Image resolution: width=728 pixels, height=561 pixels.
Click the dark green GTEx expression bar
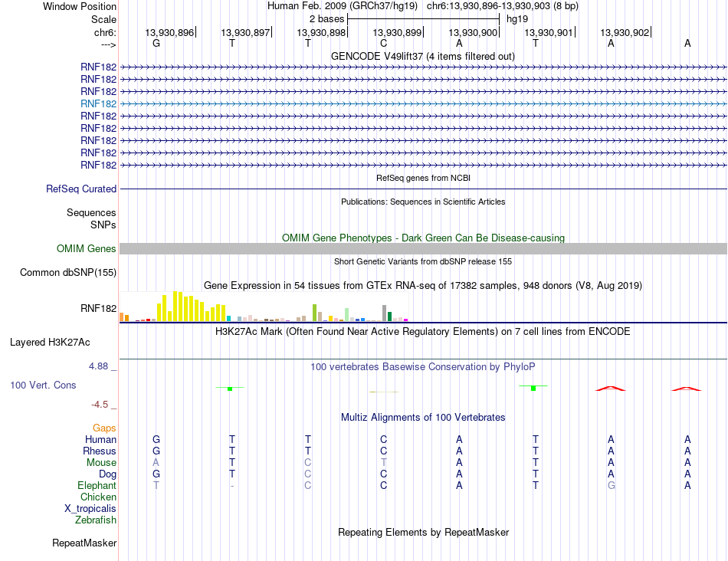[x=389, y=317]
